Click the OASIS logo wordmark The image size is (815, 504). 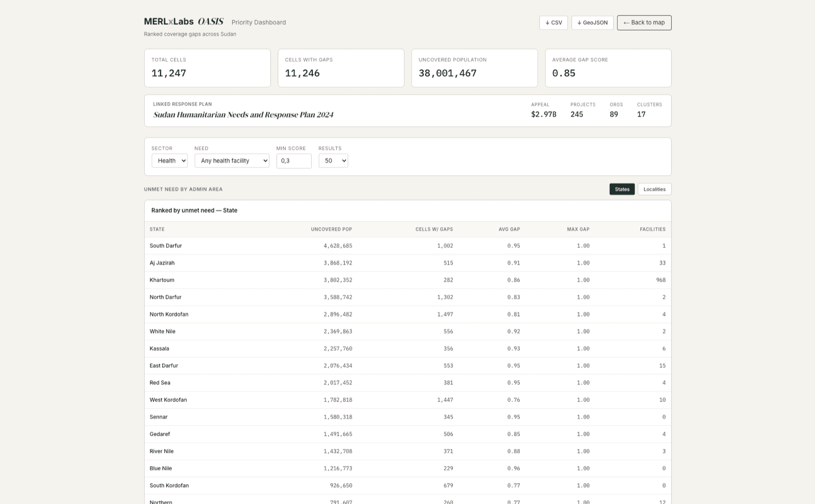[x=211, y=21]
